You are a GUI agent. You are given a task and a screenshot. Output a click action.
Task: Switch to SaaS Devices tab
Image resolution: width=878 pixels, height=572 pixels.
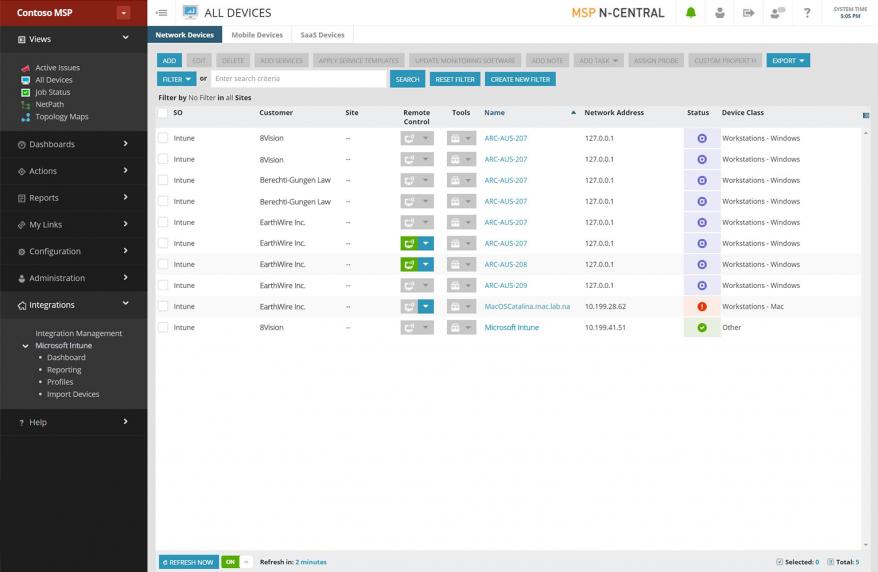(x=323, y=35)
